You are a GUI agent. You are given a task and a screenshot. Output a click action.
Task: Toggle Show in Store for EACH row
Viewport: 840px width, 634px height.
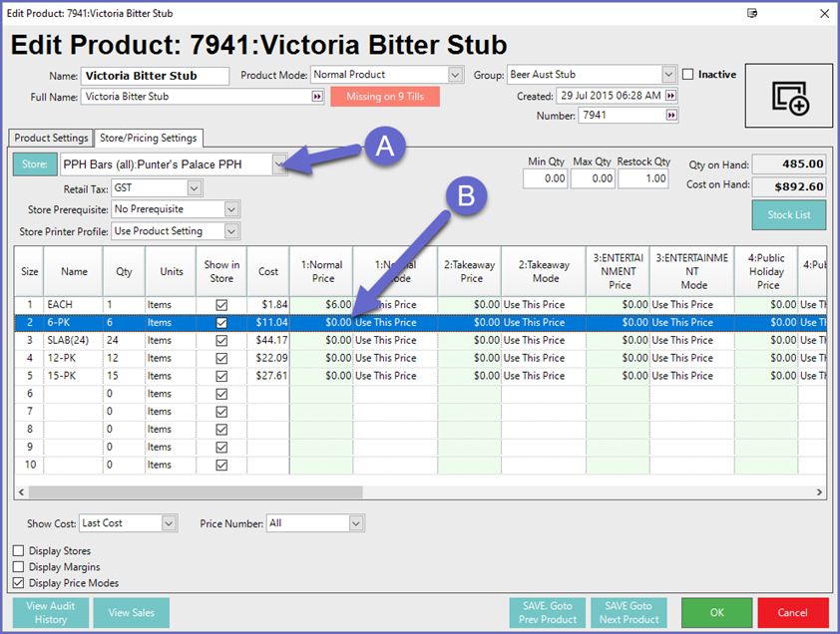[x=221, y=305]
